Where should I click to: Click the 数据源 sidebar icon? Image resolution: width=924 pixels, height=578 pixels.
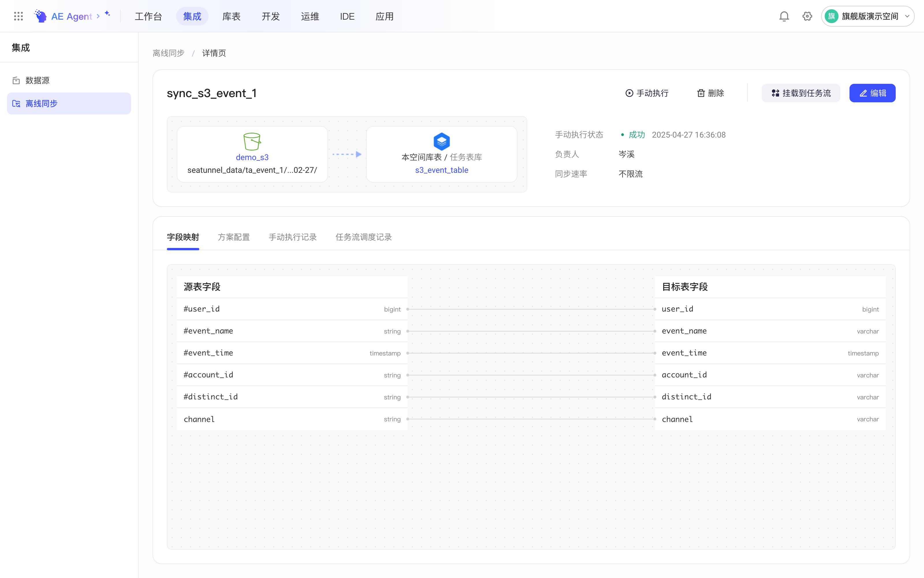pyautogui.click(x=16, y=80)
